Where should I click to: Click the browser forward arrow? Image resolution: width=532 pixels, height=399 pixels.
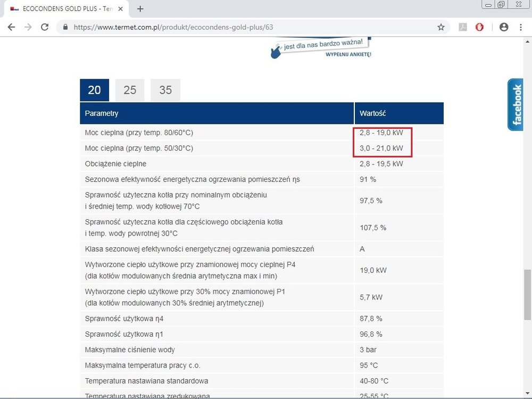point(28,27)
